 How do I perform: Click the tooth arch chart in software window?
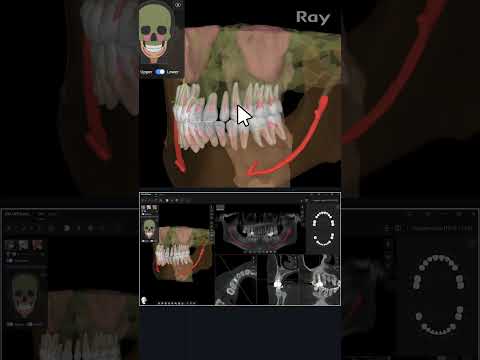click(323, 229)
